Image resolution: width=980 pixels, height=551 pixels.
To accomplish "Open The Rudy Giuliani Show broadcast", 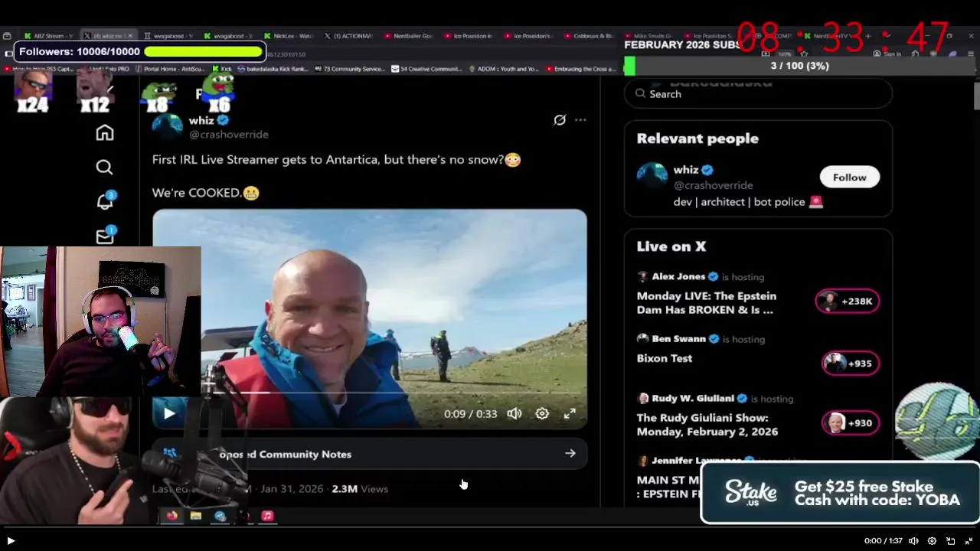I will pyautogui.click(x=707, y=425).
